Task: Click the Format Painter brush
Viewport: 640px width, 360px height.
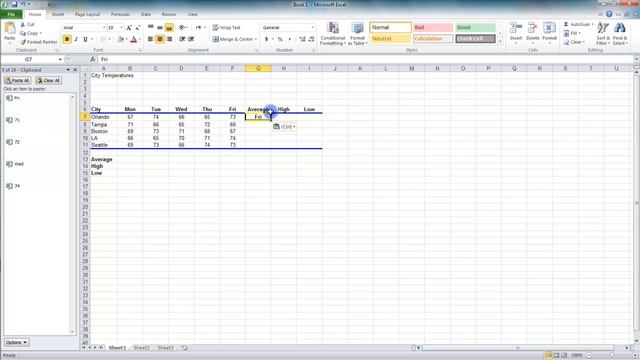Action: coord(38,42)
